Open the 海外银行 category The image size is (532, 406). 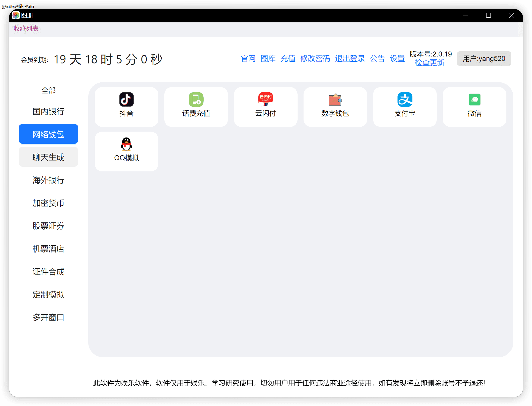48,180
